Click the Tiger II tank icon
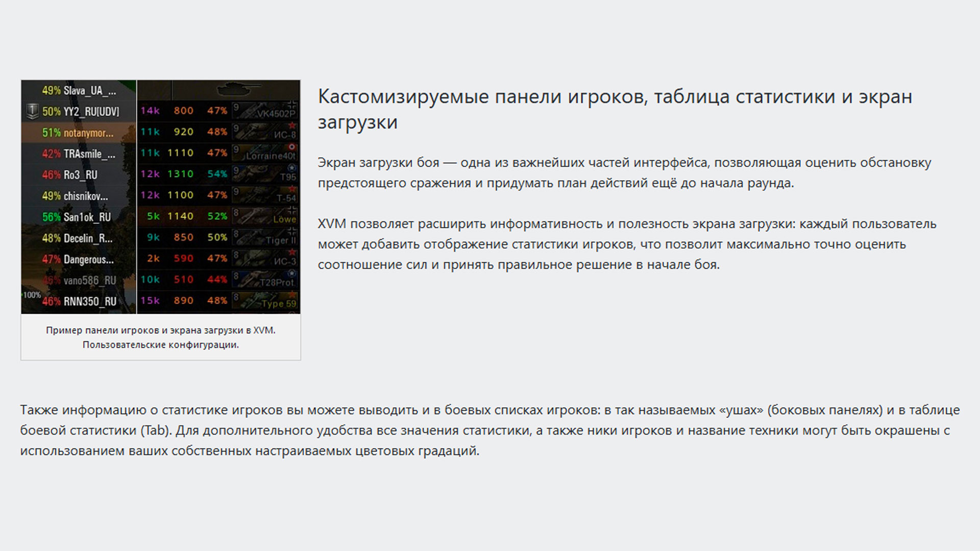980x551 pixels. coord(265,237)
